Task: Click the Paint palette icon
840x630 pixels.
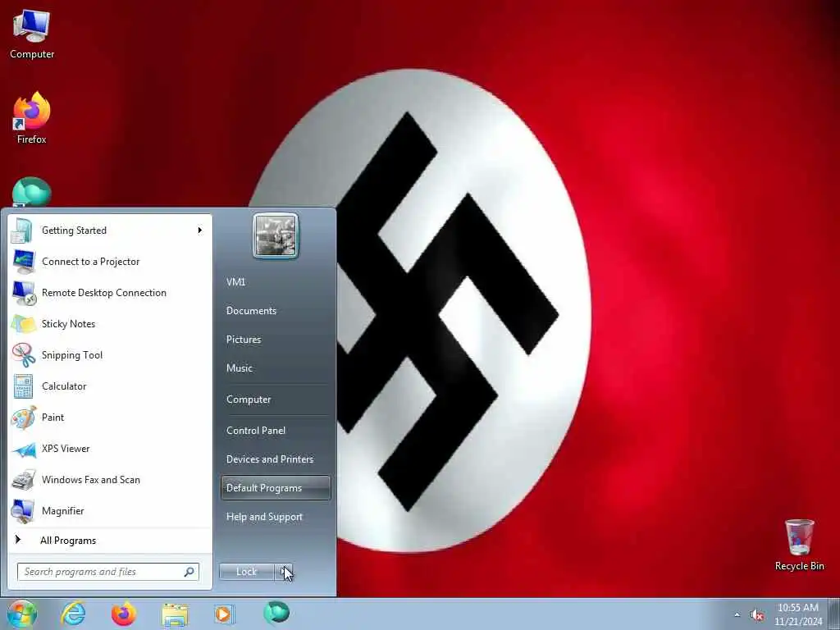Action: (x=24, y=418)
